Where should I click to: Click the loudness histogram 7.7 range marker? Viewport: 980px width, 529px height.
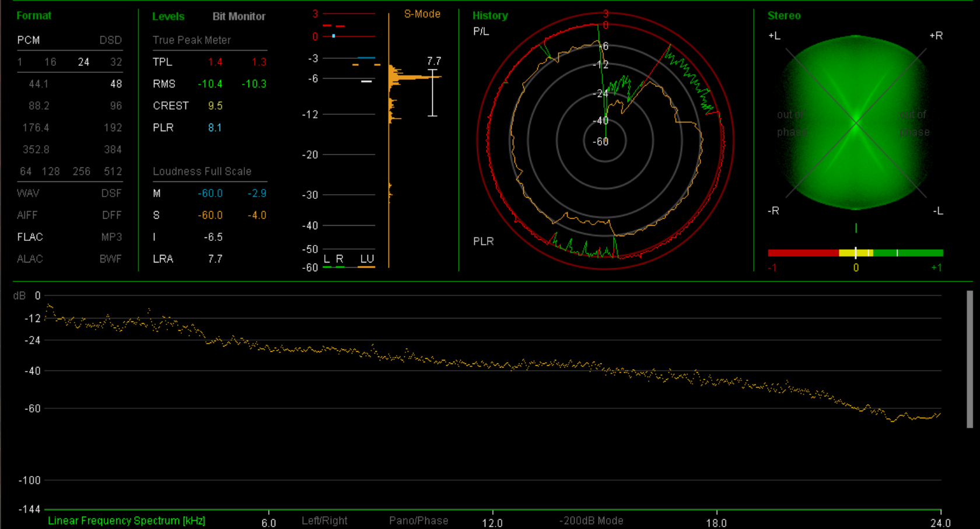tap(433, 92)
